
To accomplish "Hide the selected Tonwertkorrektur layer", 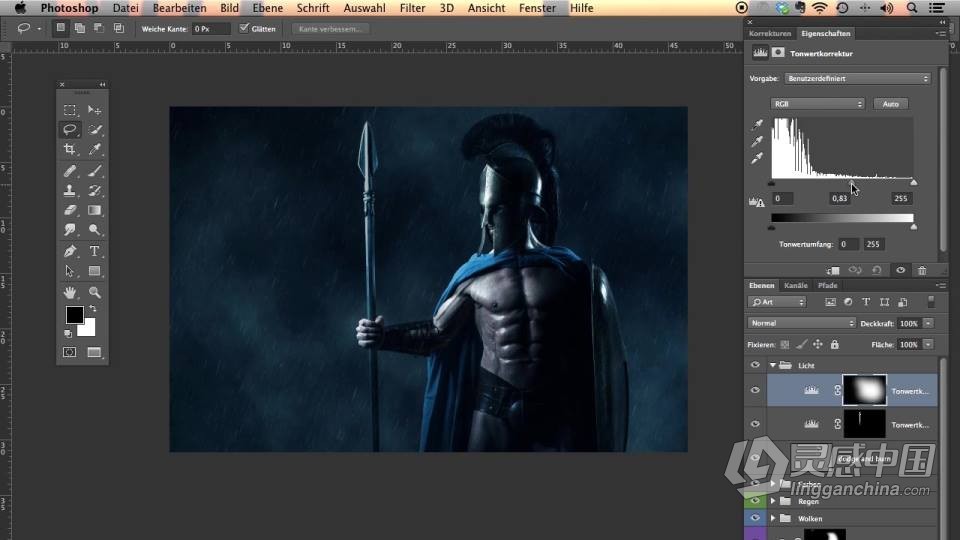I will 755,390.
